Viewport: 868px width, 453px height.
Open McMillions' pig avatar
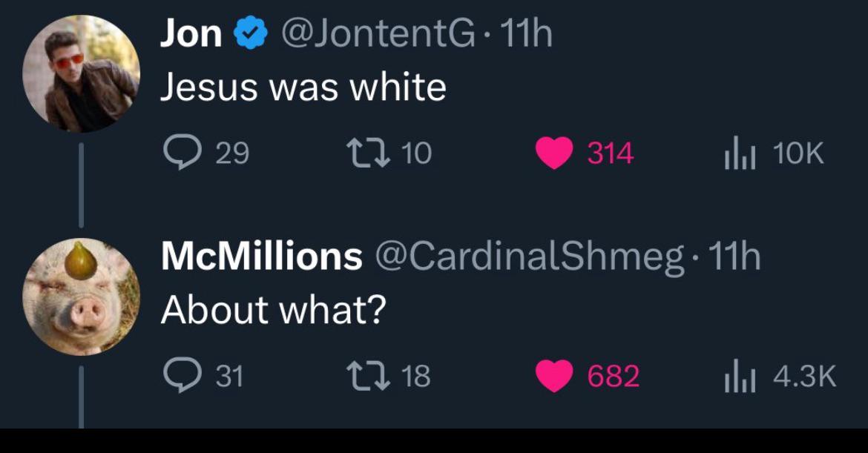click(82, 297)
